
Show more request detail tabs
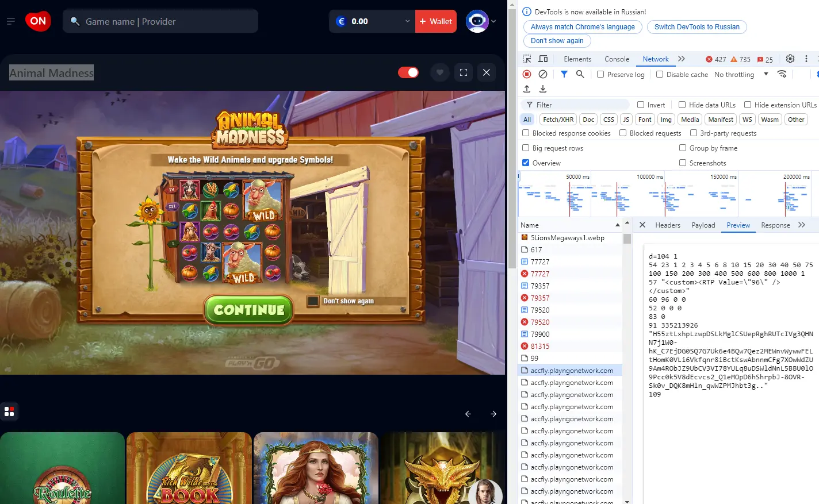click(x=802, y=225)
